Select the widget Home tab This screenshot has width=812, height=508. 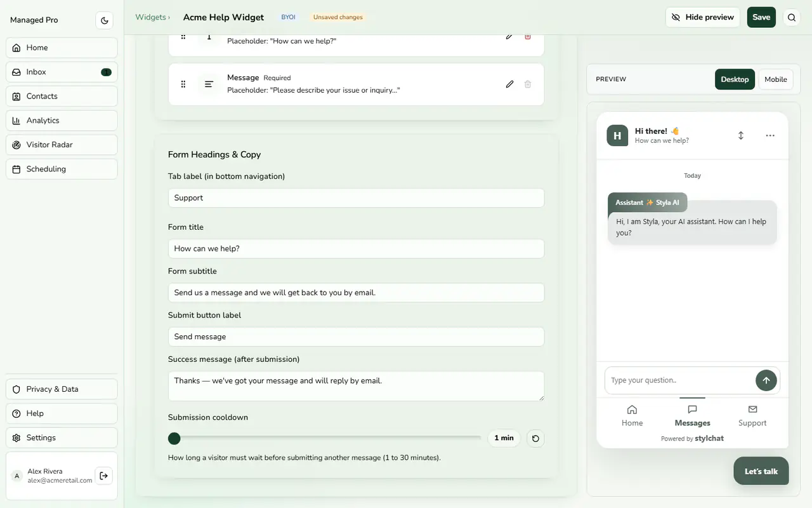pos(632,416)
